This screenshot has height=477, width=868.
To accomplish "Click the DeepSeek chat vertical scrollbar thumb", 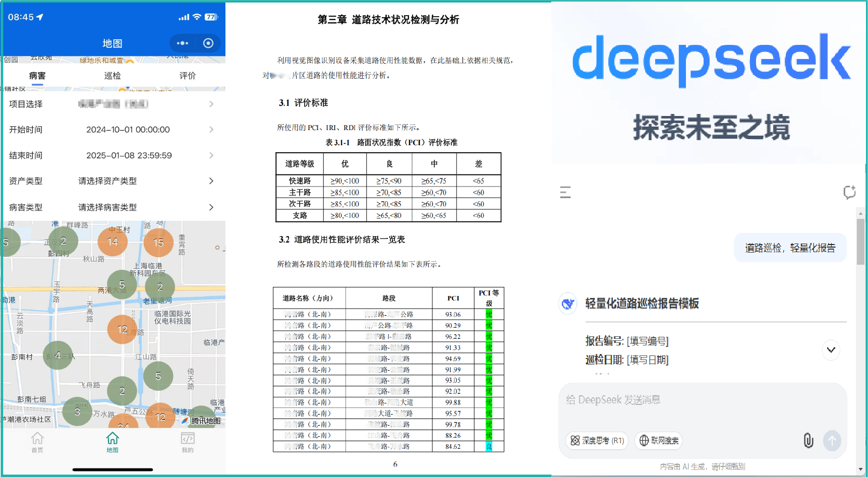I will click(x=860, y=242).
